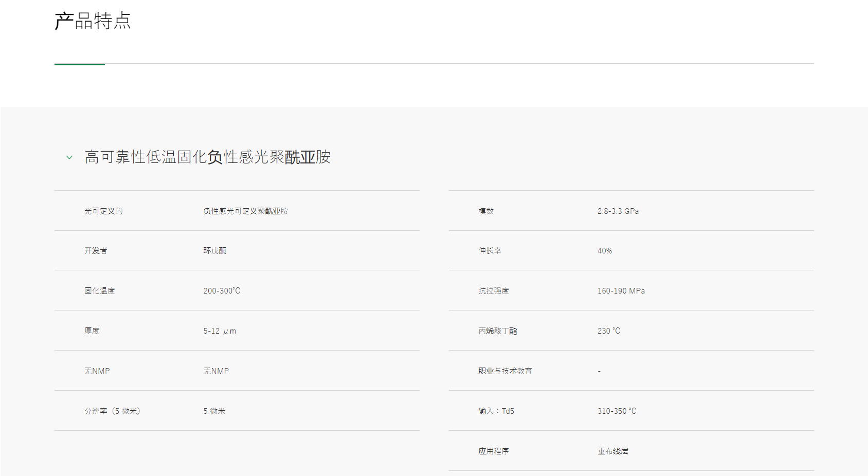Collapse the section using the green chevron
Viewport: 868px width, 476px height.
[x=69, y=158]
